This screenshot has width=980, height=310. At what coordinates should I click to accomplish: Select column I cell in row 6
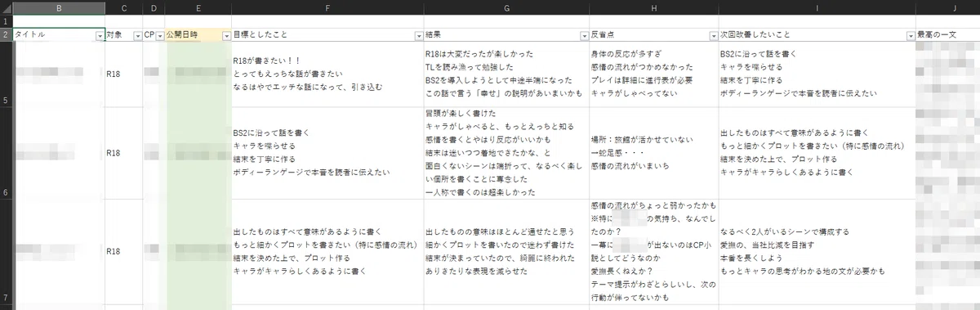[x=817, y=153]
